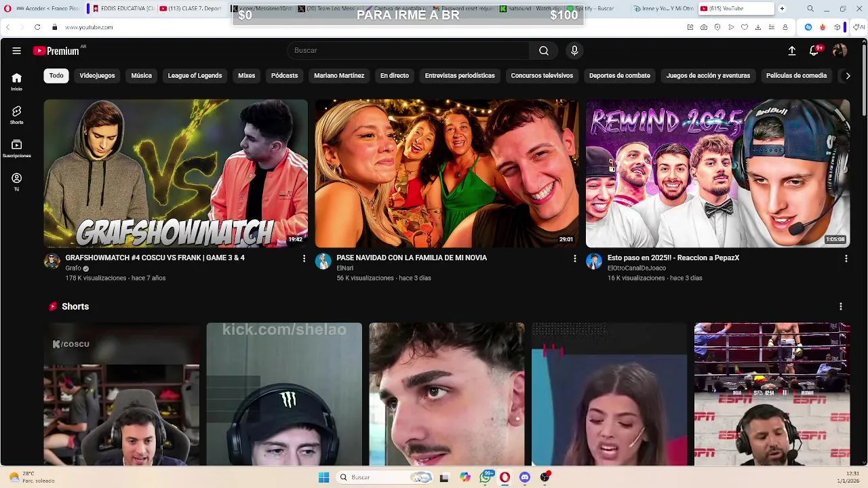This screenshot has height=488, width=868.
Task: Click the browser address bar www.youtube.com
Action: click(89, 27)
